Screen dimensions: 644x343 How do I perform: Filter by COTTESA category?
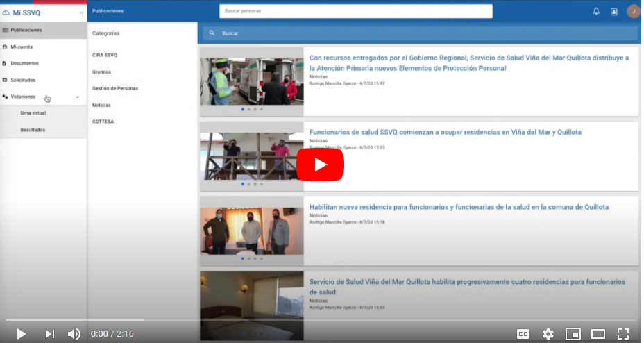tap(103, 122)
